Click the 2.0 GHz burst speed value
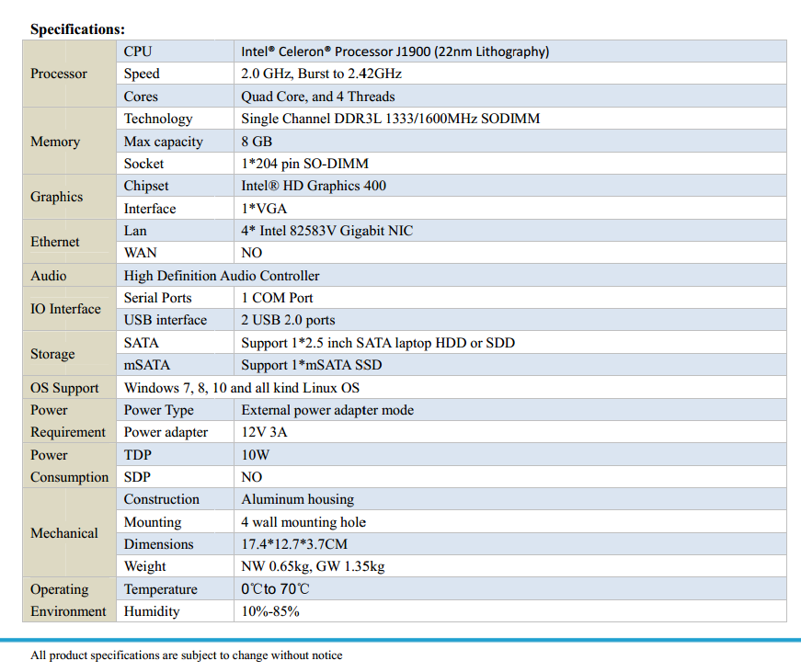This screenshot has height=672, width=801. coord(321,74)
